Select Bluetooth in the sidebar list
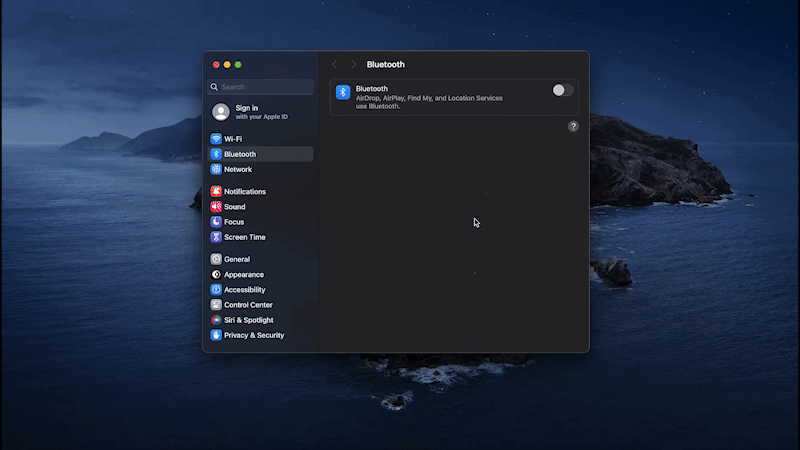Viewport: 800px width, 450px height. (x=260, y=154)
